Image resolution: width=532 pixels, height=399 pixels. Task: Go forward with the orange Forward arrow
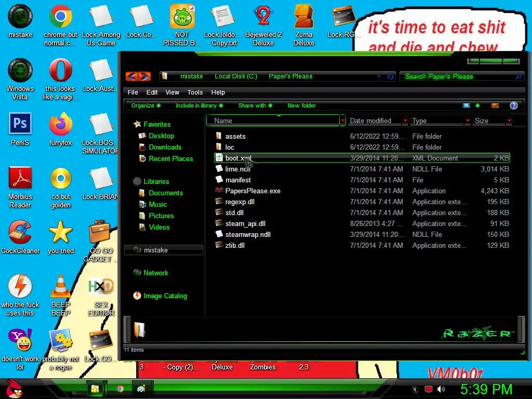(x=144, y=76)
